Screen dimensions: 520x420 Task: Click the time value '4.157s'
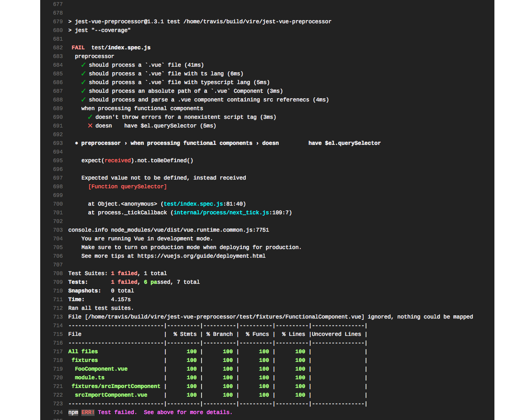121,299
